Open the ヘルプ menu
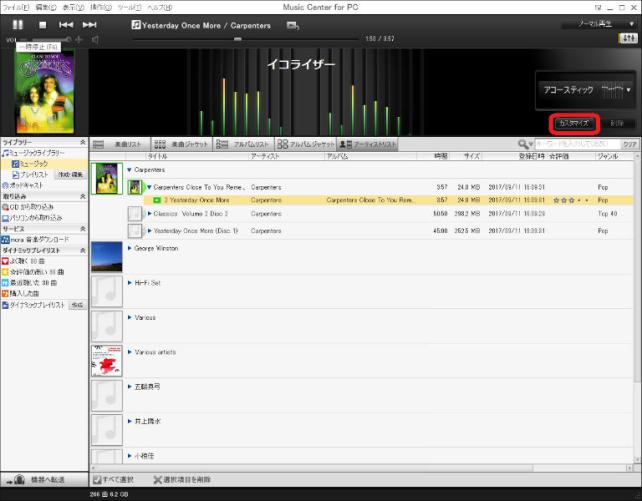This screenshot has width=642, height=501. tap(159, 7)
